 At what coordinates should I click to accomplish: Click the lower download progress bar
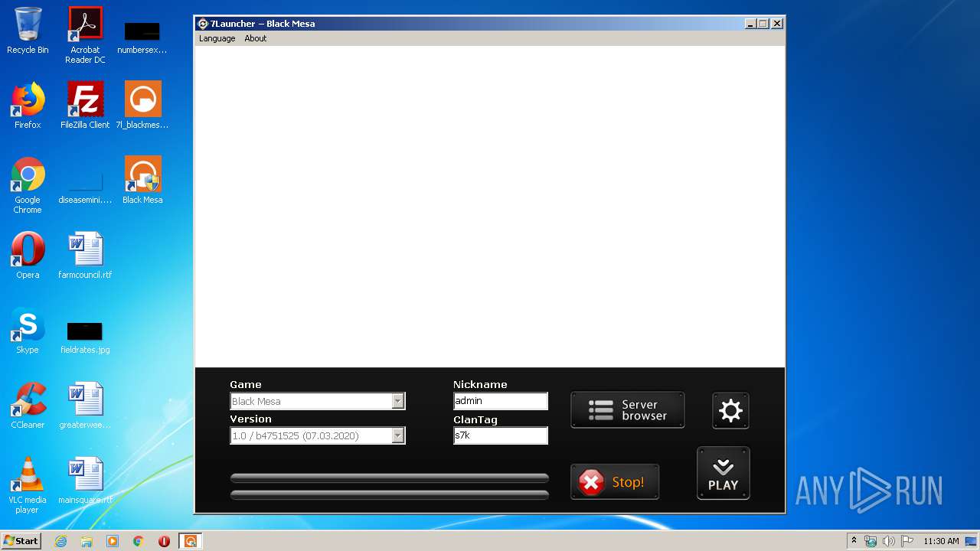[x=390, y=495]
